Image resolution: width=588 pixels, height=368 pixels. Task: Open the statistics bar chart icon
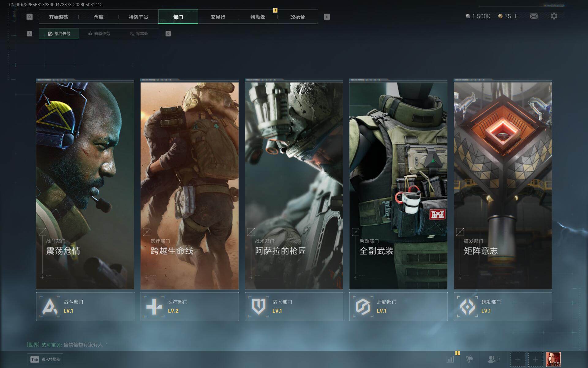450,359
